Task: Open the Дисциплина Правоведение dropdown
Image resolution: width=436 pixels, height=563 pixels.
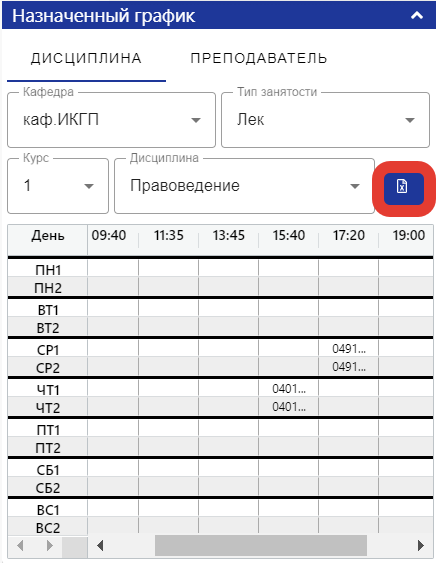Action: click(x=244, y=186)
